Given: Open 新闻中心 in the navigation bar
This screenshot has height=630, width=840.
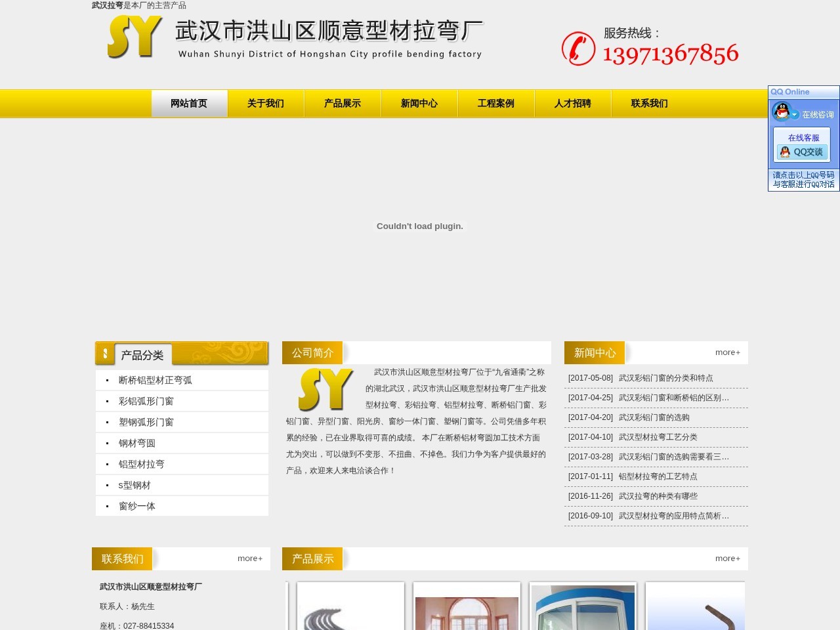Looking at the screenshot, I should coord(419,104).
